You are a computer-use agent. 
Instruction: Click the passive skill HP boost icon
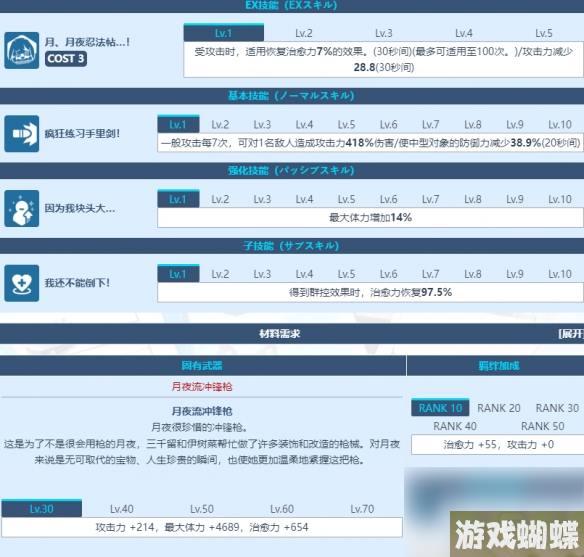click(22, 208)
